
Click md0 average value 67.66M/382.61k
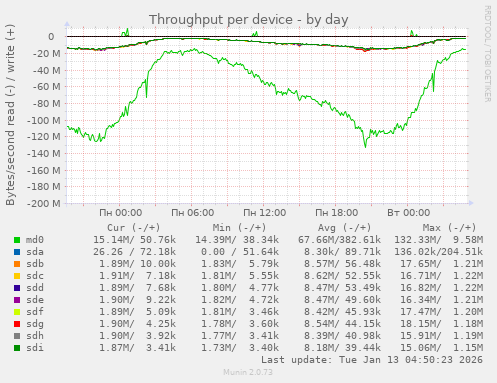(x=339, y=240)
